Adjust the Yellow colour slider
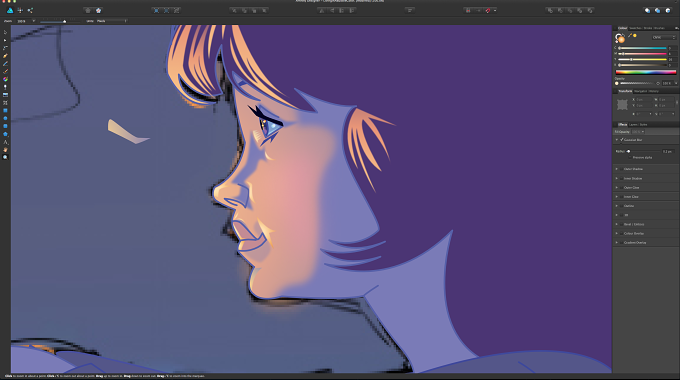Screen dimensions: 680x380 [642, 59]
